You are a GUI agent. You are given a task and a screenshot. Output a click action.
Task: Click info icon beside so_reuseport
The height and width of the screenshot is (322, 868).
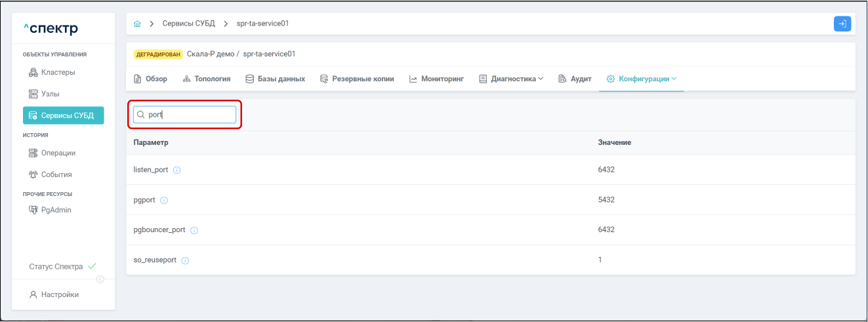coord(185,260)
